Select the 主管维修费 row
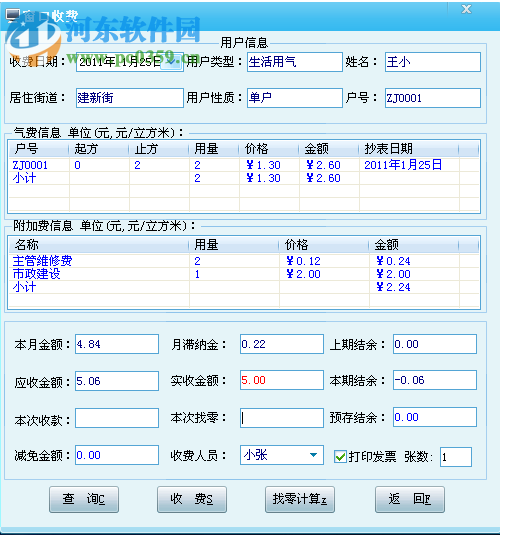Image resolution: width=507 pixels, height=544 pixels. pos(243,261)
